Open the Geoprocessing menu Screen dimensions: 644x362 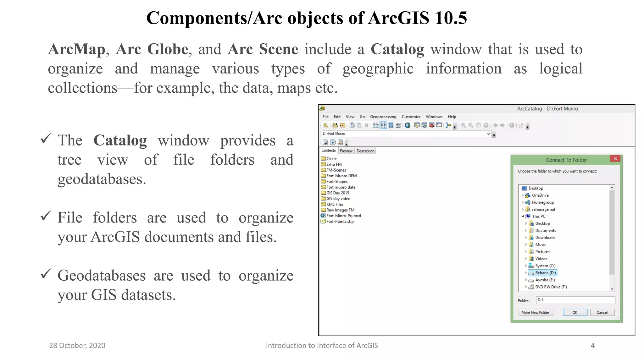[x=383, y=117]
